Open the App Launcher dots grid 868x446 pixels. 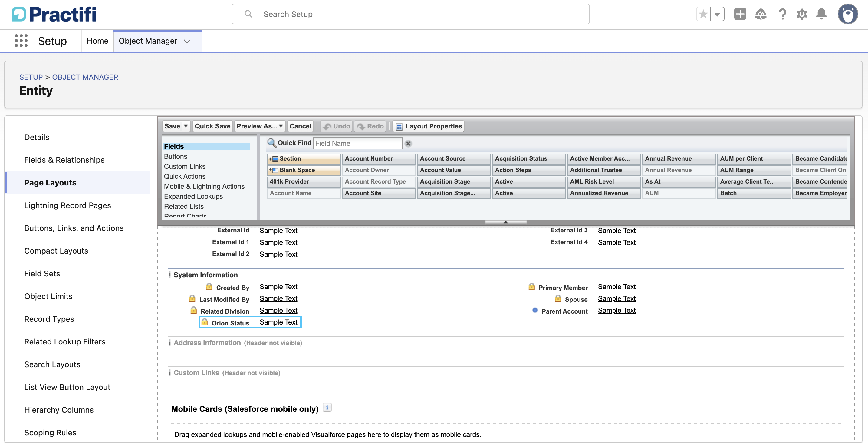tap(21, 41)
